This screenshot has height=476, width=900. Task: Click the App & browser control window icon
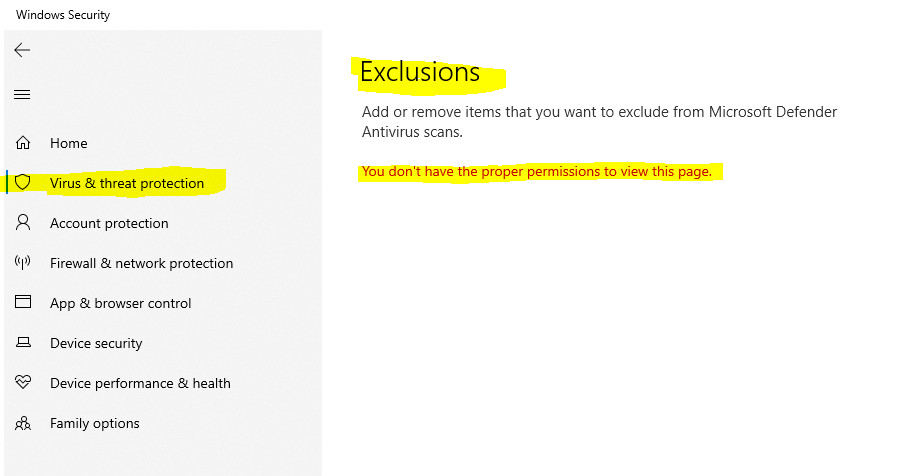[23, 303]
